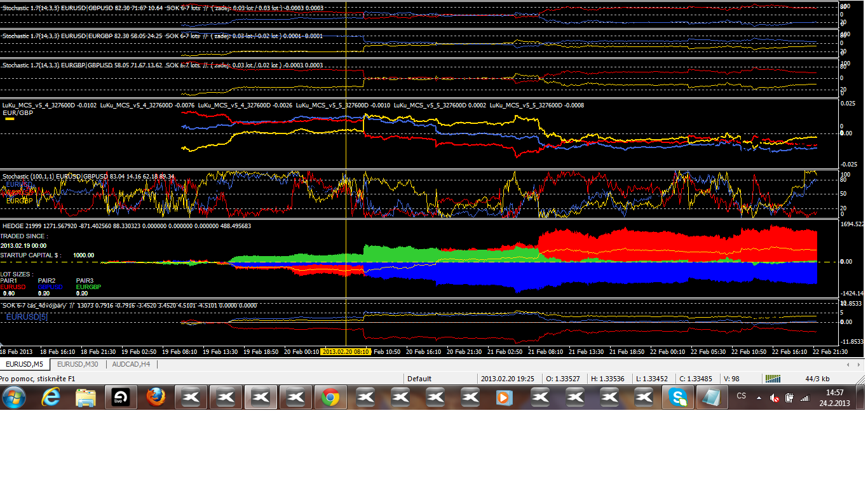Click the 18 Feb 16:10 time axis label
The height and width of the screenshot is (488, 868).
pos(58,351)
